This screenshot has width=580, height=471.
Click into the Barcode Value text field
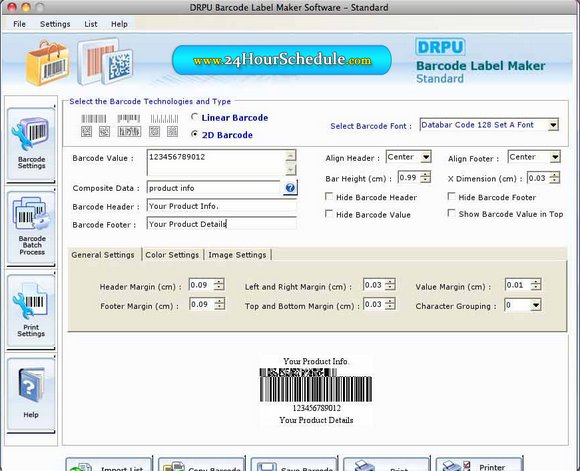coord(217,162)
